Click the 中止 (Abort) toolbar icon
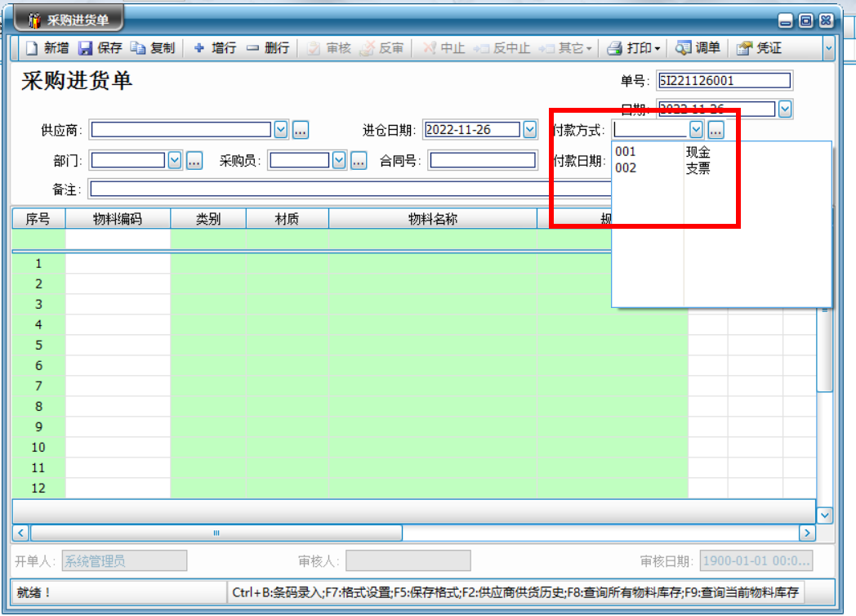Viewport: 856px width, 616px height. (x=429, y=48)
